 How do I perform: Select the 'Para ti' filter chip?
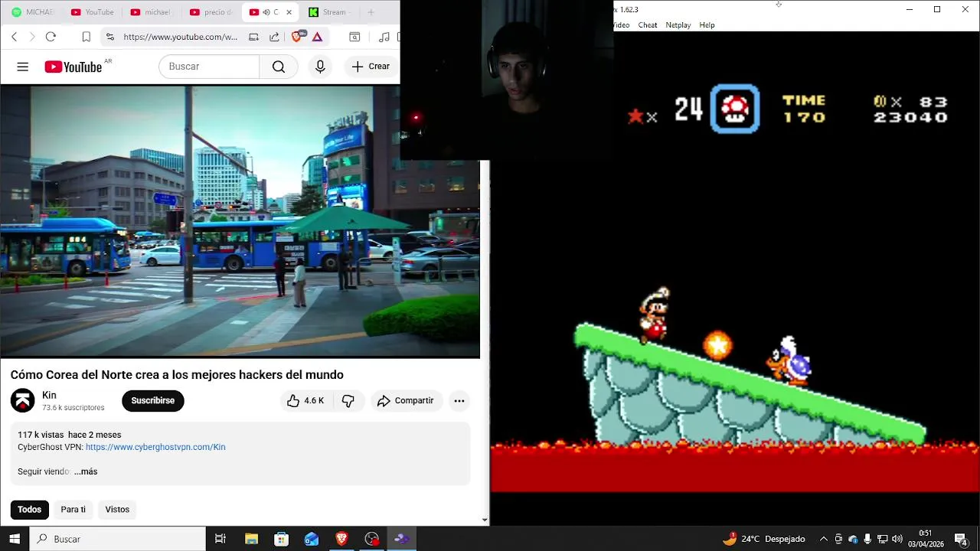(x=73, y=510)
